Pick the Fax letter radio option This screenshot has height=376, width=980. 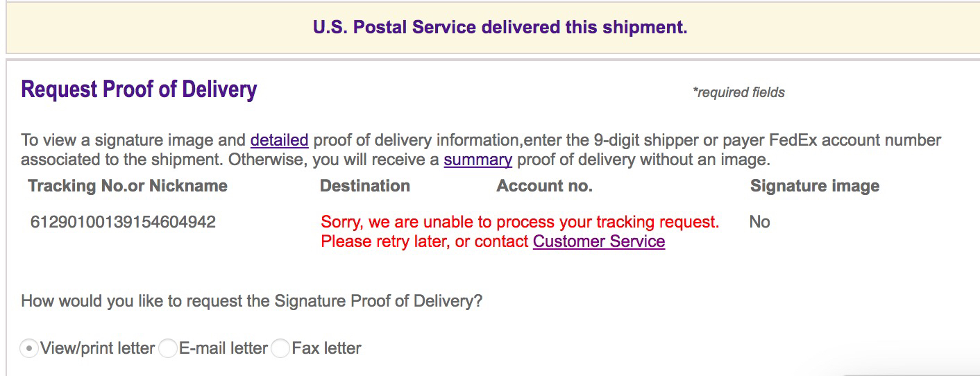click(280, 348)
